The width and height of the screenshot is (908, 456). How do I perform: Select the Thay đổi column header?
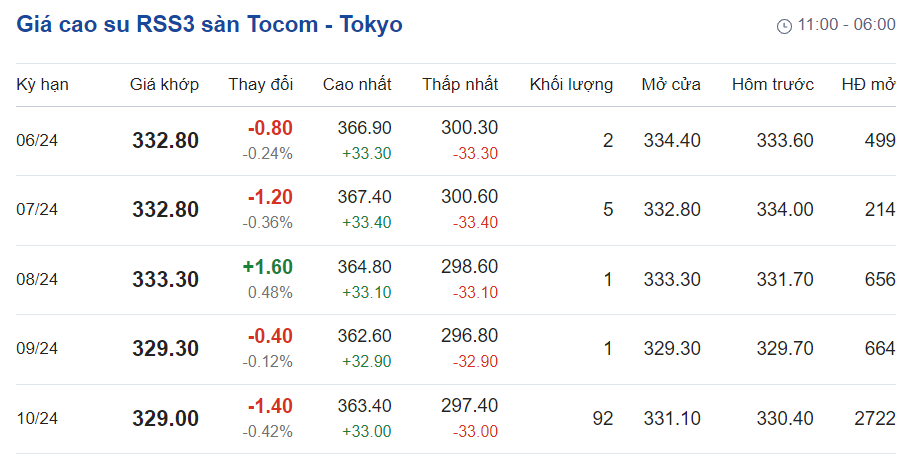click(260, 84)
